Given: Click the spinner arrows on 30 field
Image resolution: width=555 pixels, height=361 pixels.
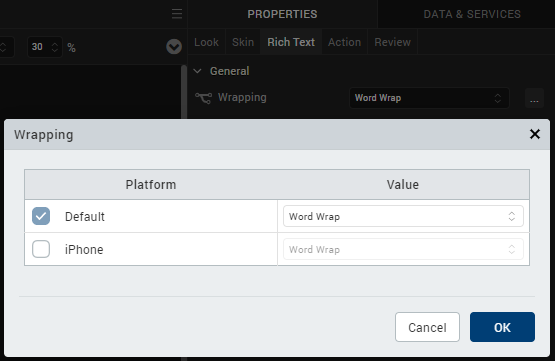Looking at the screenshot, I should click(x=55, y=47).
